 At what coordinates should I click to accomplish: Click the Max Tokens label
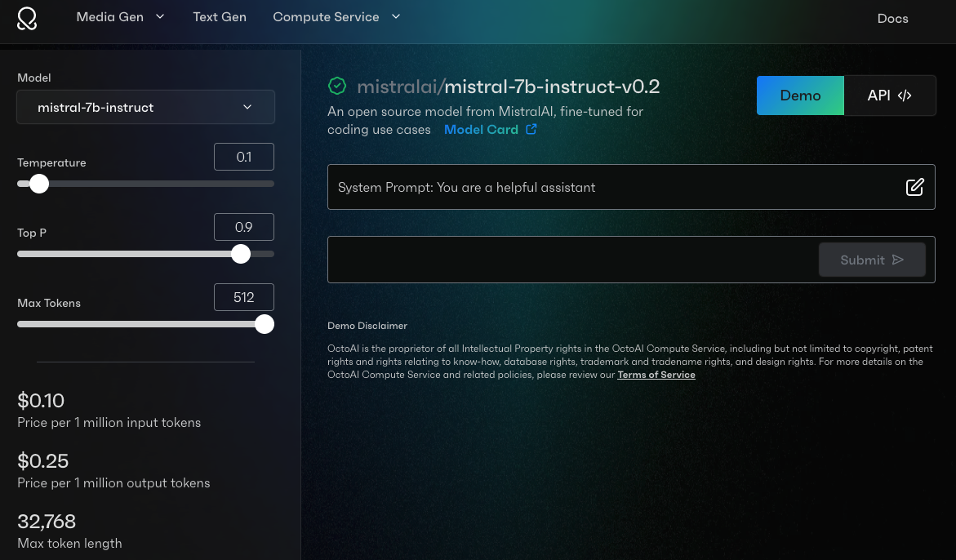(49, 303)
